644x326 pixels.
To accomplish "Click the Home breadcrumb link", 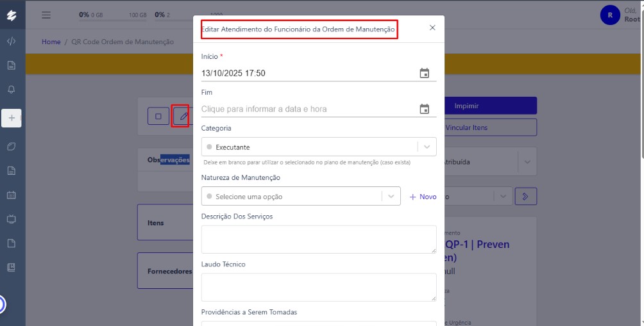I will tap(51, 42).
